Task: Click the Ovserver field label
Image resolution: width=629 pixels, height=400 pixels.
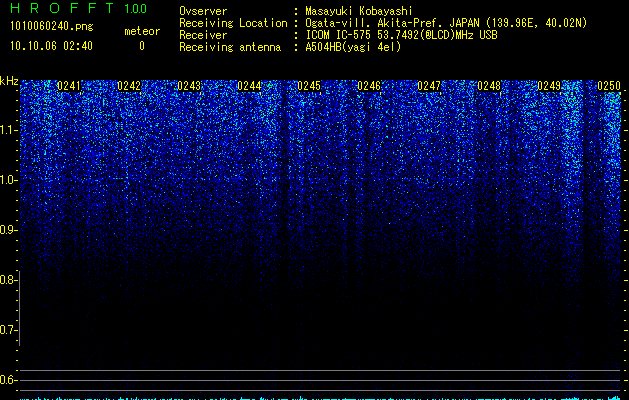Action: (x=203, y=11)
